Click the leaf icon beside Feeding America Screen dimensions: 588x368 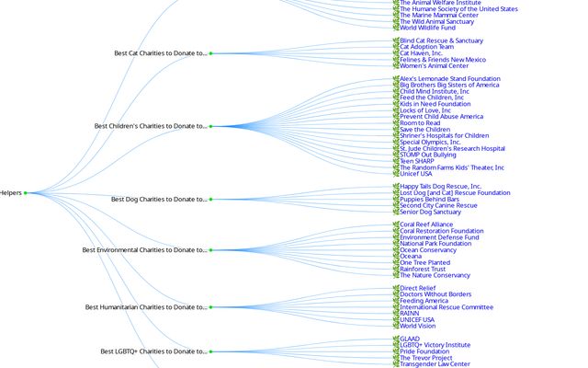click(396, 301)
